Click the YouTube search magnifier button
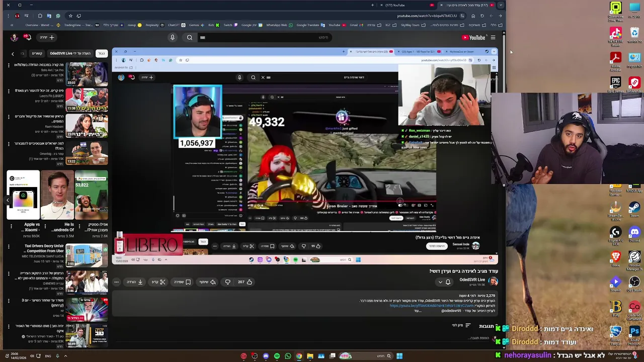This screenshot has height=362, width=644. click(190, 37)
